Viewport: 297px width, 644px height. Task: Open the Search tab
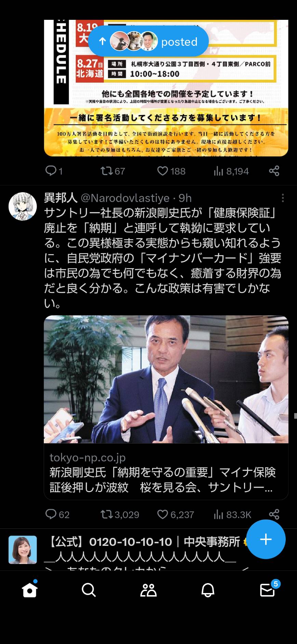tap(89, 590)
